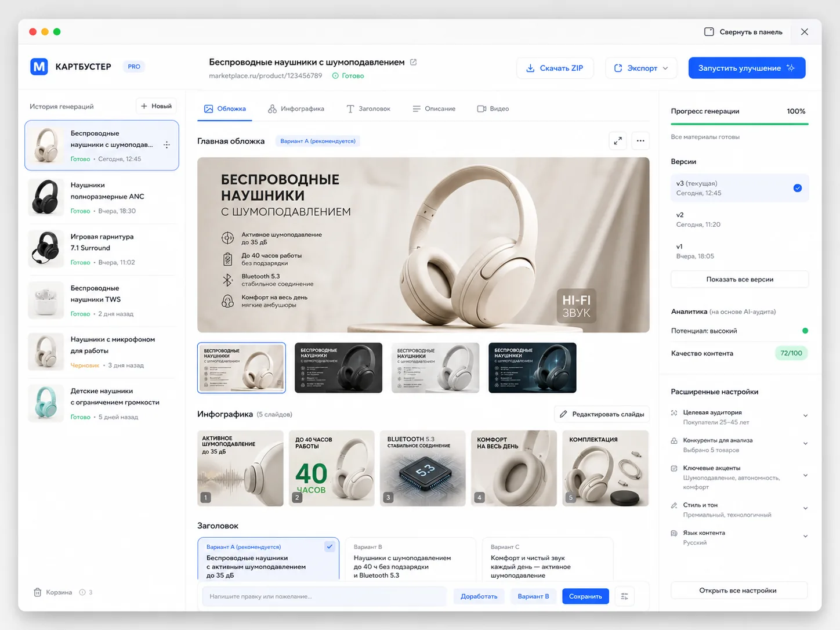840x630 pixels.
Task: Select gray headphones cover thumbnail
Action: point(436,368)
